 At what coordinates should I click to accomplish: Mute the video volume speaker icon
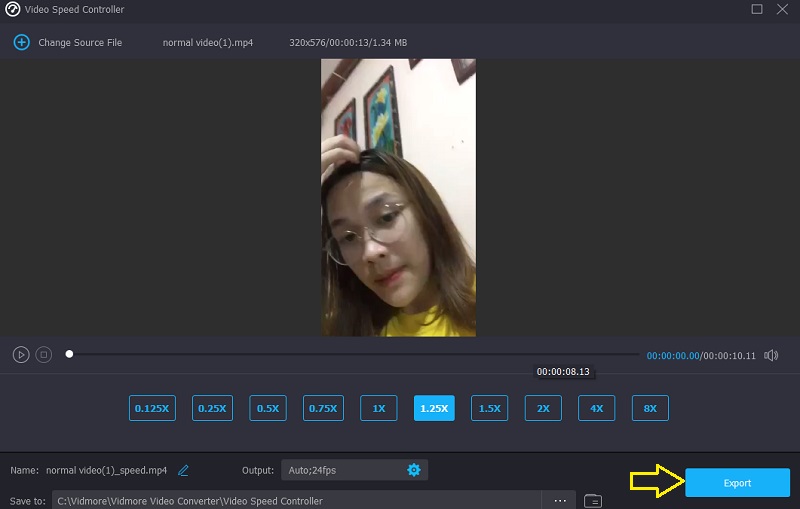[771, 355]
